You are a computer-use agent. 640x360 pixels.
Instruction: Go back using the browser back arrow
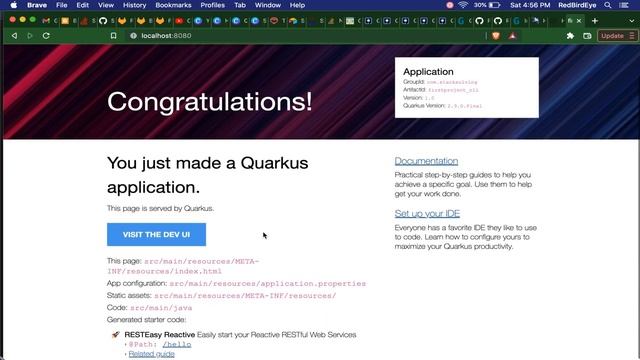[x=14, y=36]
